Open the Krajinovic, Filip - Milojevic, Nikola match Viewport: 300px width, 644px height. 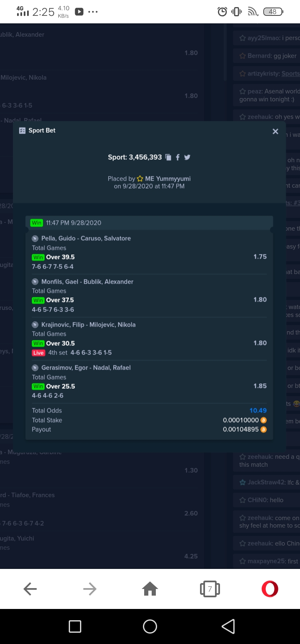(x=88, y=325)
